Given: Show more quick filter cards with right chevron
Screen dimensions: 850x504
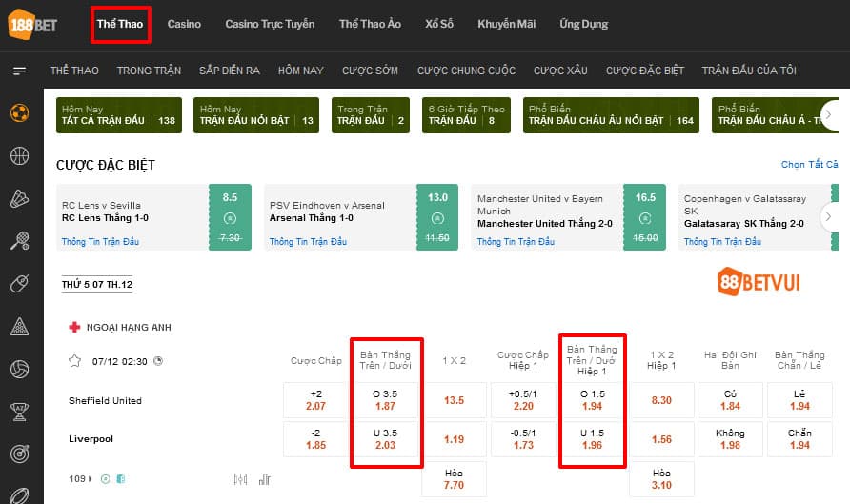Looking at the screenshot, I should click(828, 115).
